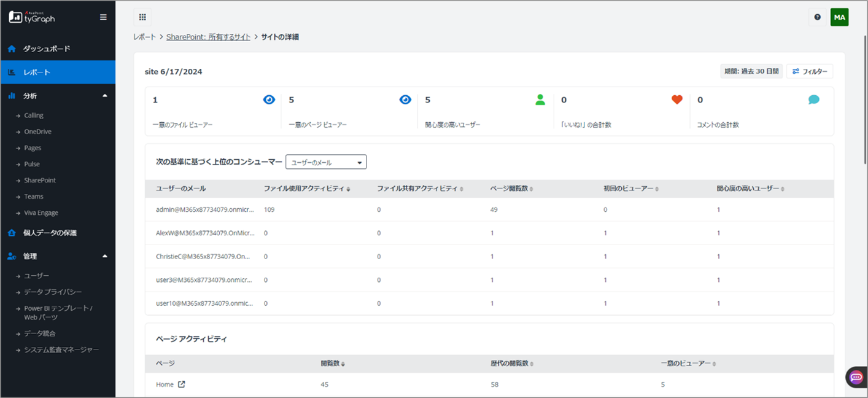The height and width of the screenshot is (398, 868).
Task: Open MA user profile avatar
Action: 839,17
